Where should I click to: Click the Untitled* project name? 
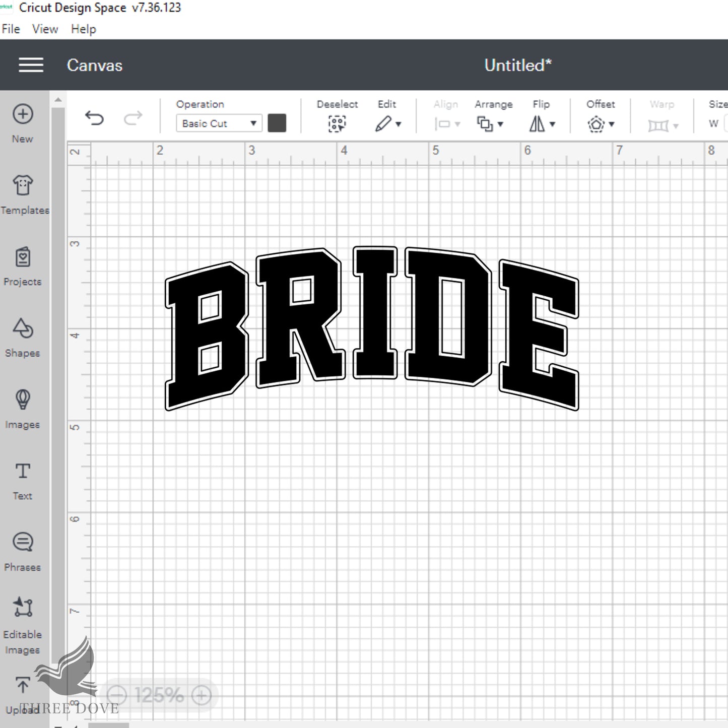(x=518, y=65)
